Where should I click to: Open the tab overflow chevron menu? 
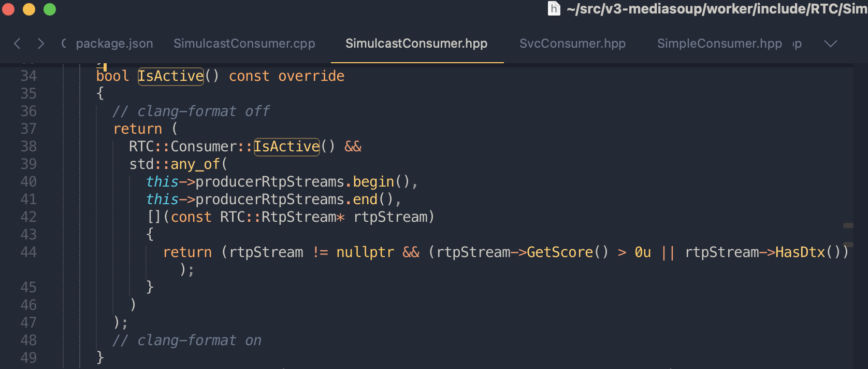831,44
